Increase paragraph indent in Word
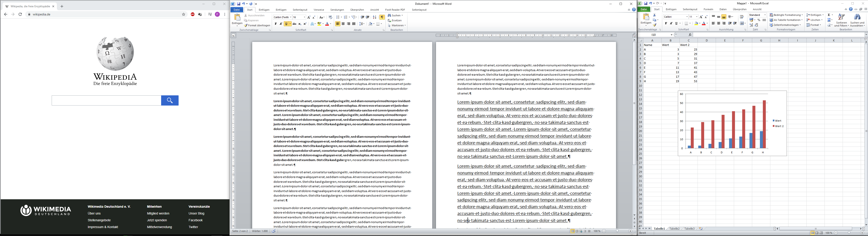The height and width of the screenshot is (236, 868). click(368, 17)
